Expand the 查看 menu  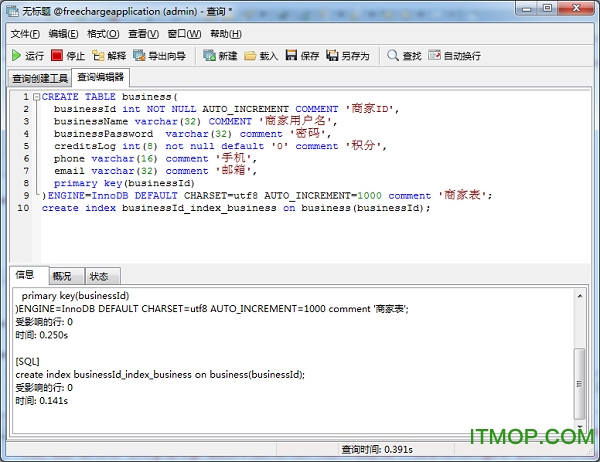click(x=142, y=34)
